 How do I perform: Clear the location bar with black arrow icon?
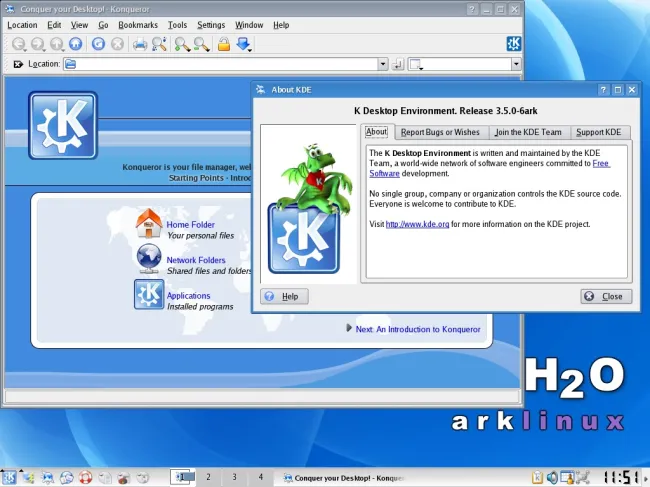[x=18, y=64]
